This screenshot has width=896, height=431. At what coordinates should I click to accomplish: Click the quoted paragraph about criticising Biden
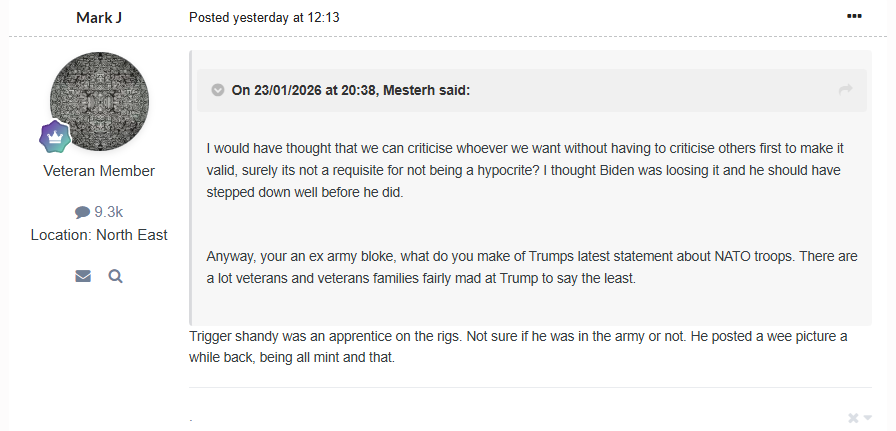click(x=525, y=170)
